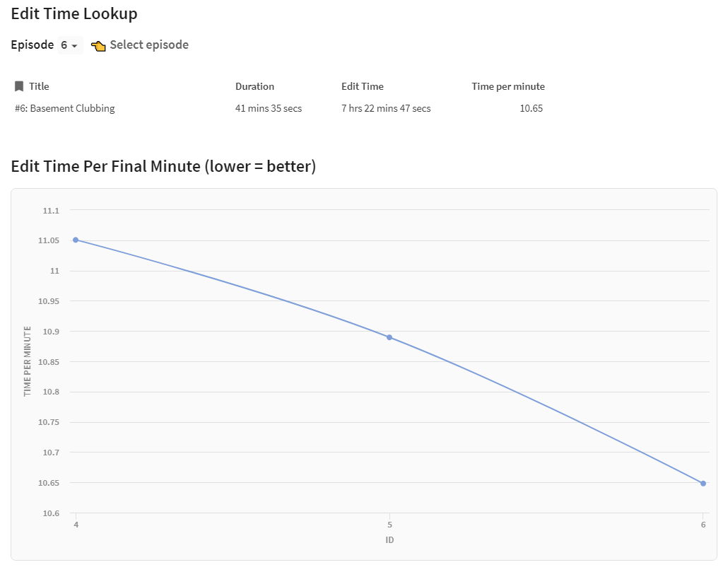Click the 'Edit Time Per Final Minute' chart title
This screenshot has height=572, width=728.
(163, 167)
